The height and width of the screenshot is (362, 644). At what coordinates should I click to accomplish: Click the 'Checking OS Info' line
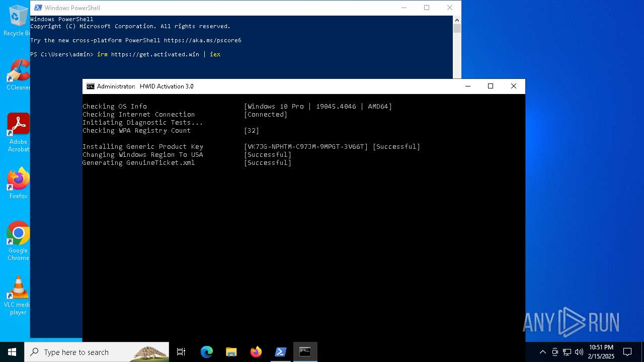tap(115, 107)
